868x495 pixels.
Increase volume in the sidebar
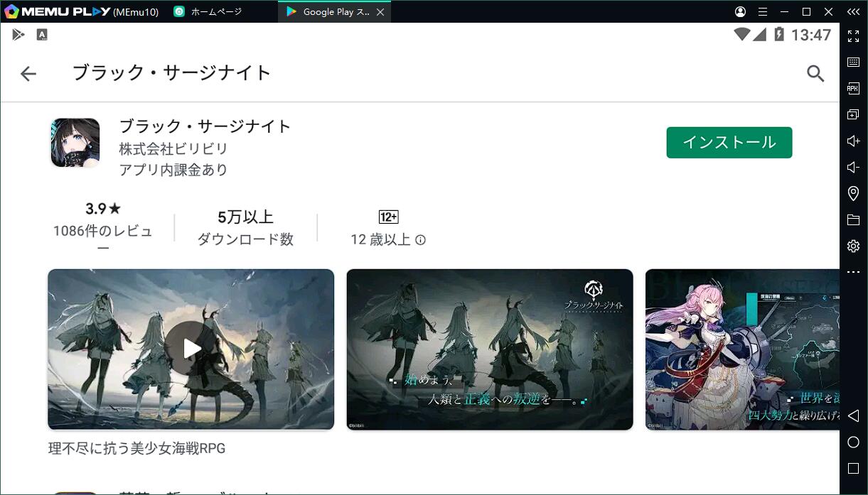[853, 141]
